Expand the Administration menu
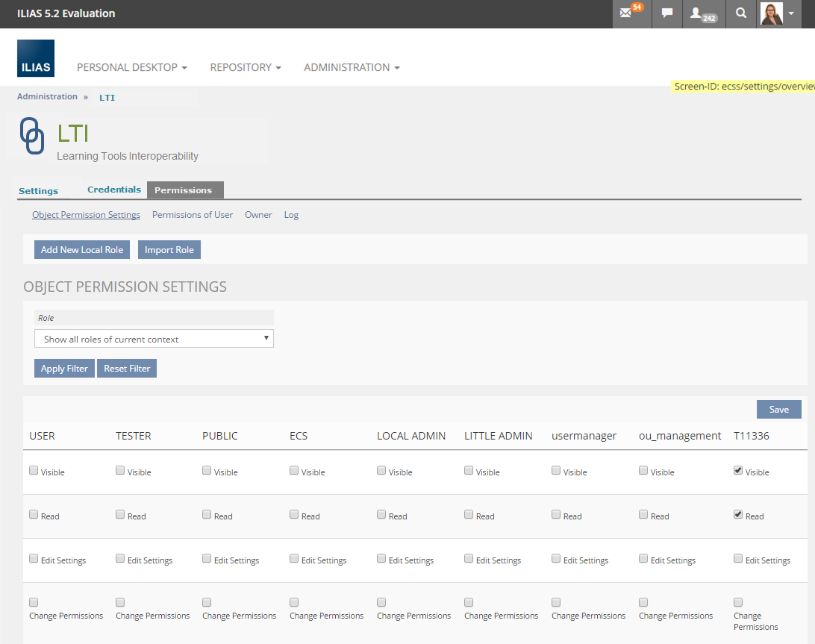This screenshot has width=815, height=644. click(x=352, y=67)
